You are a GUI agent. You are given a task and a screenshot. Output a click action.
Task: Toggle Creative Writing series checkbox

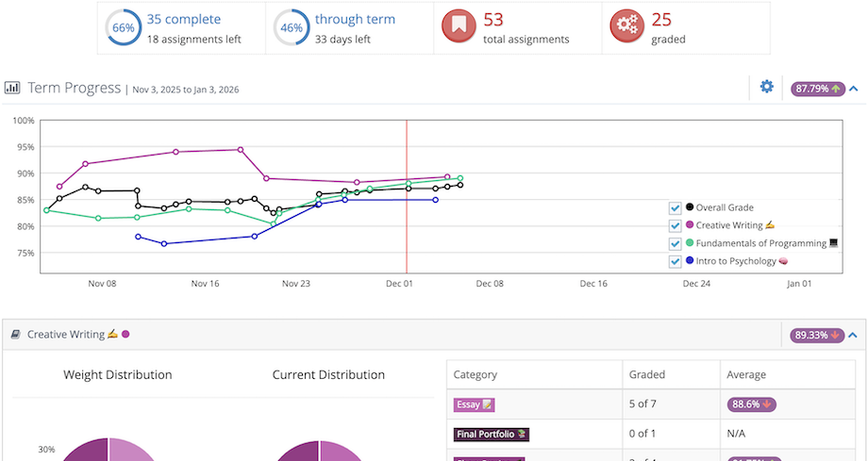click(x=675, y=225)
